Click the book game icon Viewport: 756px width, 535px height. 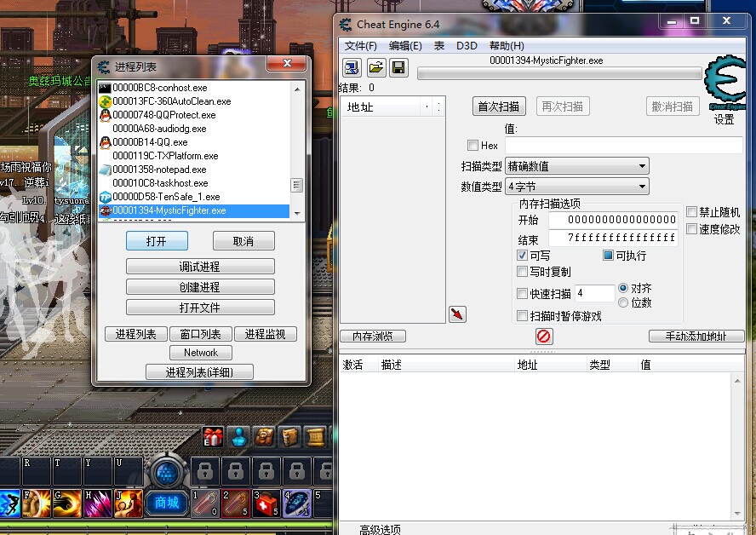click(x=289, y=437)
